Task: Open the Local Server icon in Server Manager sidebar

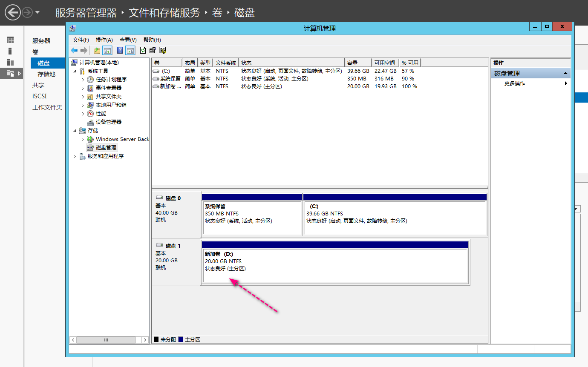Action: (x=10, y=51)
